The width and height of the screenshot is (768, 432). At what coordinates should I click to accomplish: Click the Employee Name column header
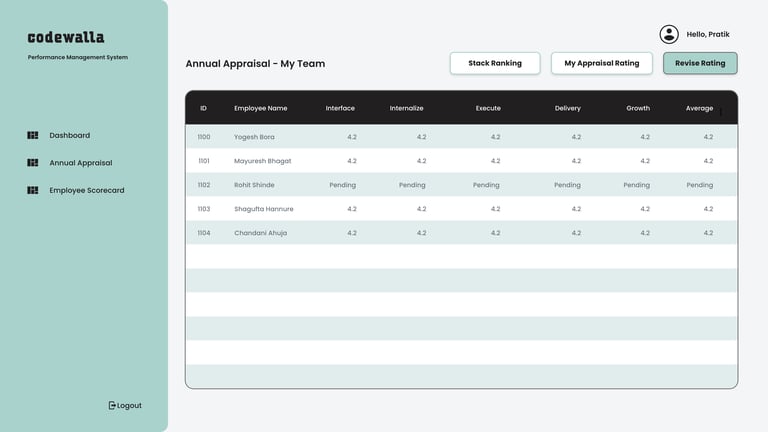[261, 108]
